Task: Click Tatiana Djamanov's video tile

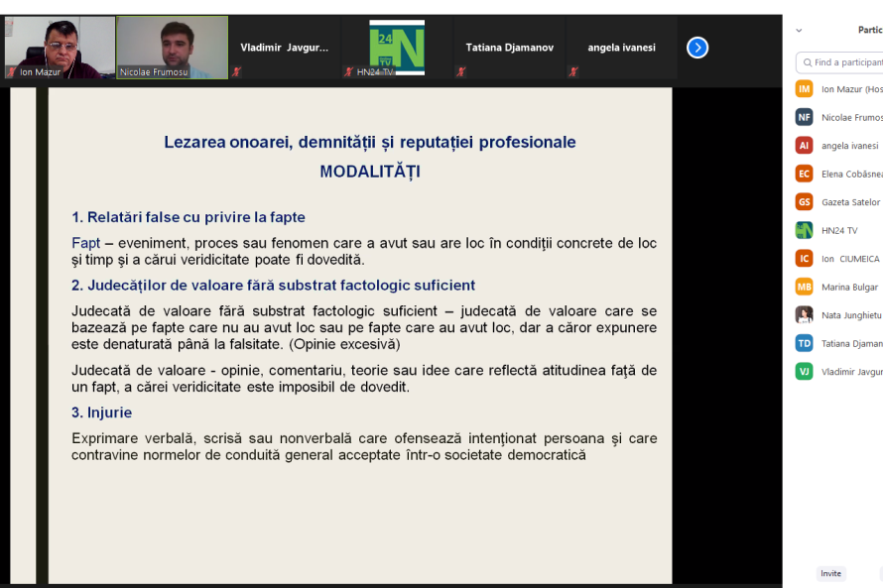Action: point(509,48)
